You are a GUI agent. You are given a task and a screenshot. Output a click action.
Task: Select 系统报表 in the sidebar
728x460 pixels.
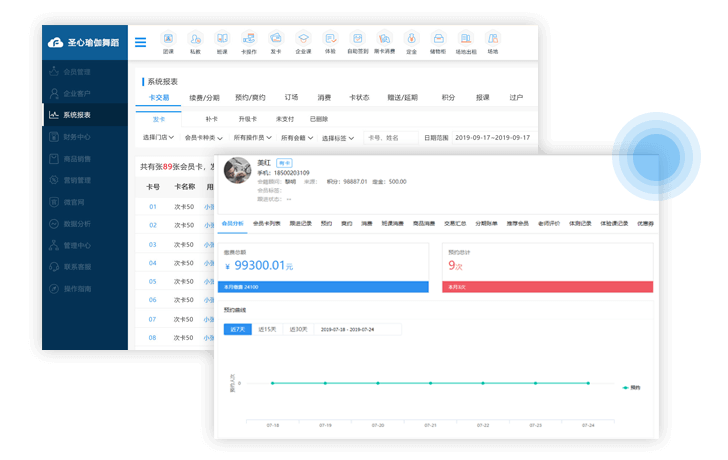click(x=84, y=115)
